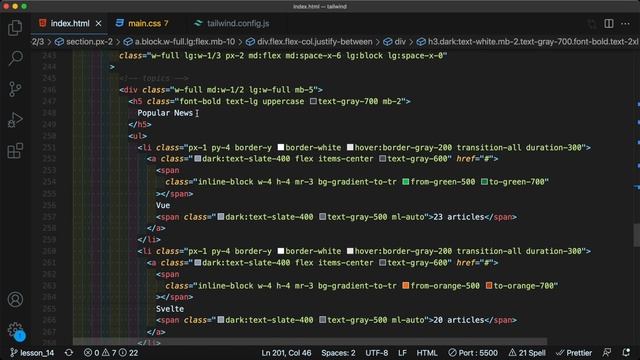Synchronize changes in the status bar

tap(69, 353)
